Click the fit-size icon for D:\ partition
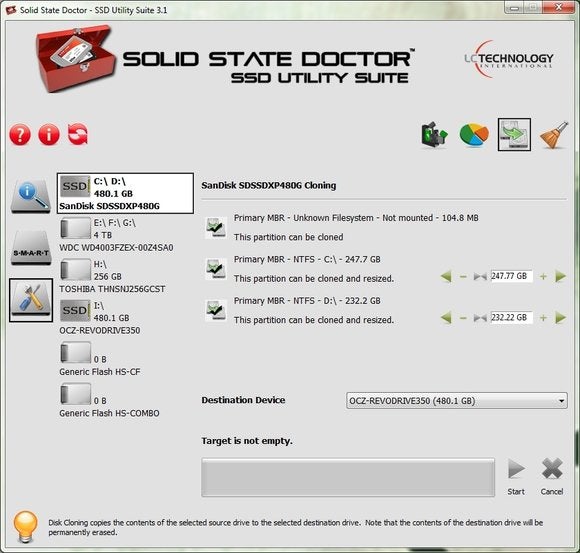The width and height of the screenshot is (580, 553). pyautogui.click(x=480, y=318)
